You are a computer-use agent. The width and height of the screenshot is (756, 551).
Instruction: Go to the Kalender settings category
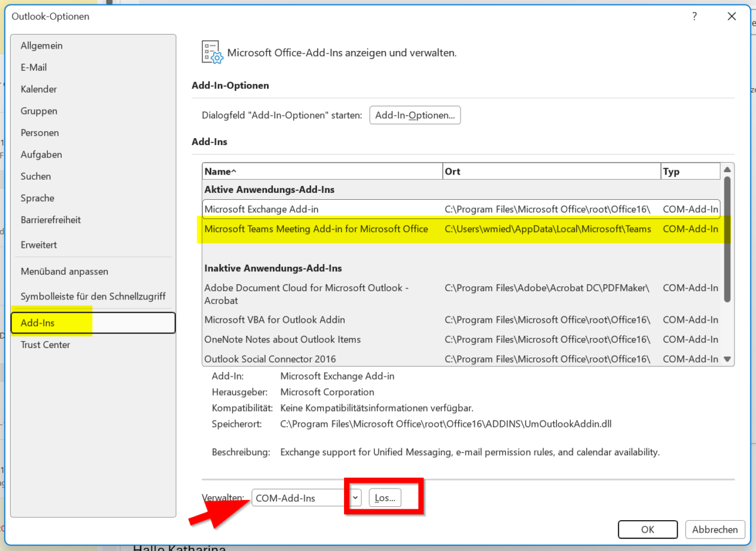93,89
